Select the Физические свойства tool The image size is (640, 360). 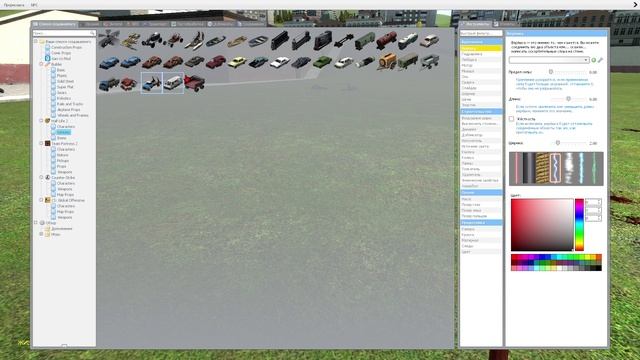(481, 180)
